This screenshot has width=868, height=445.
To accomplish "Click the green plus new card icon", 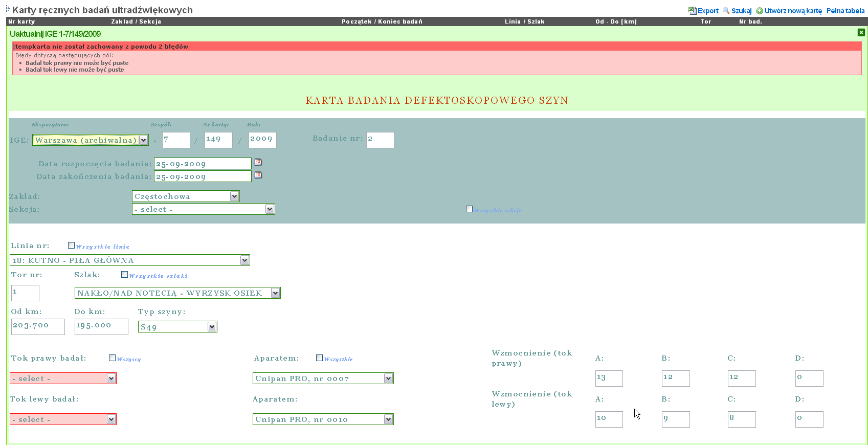I will (760, 11).
